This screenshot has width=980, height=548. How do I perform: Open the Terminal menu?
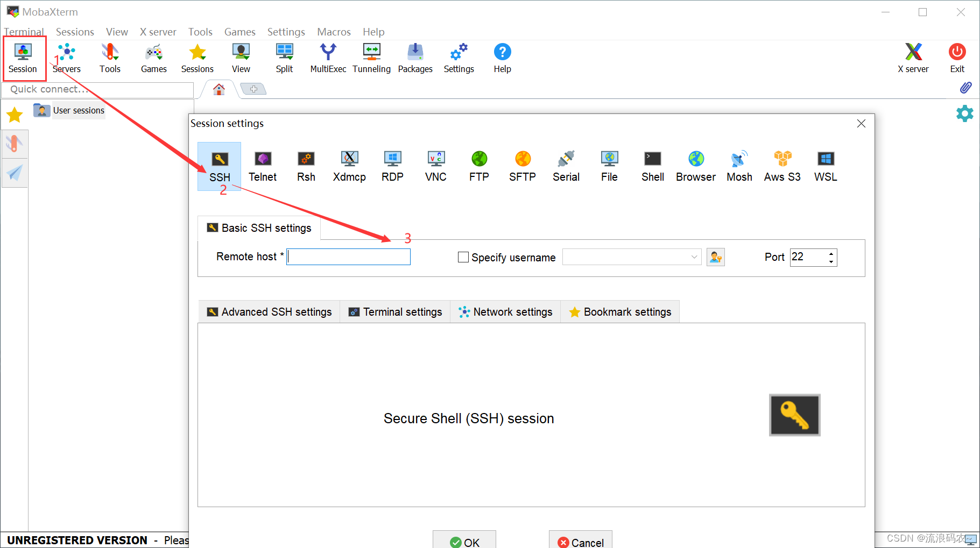click(24, 32)
